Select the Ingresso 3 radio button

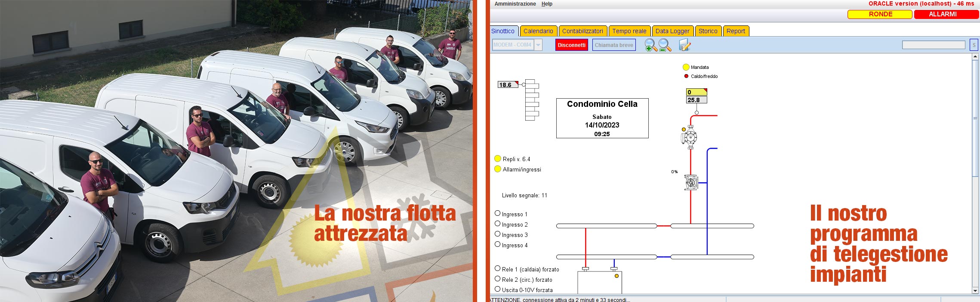tap(498, 234)
